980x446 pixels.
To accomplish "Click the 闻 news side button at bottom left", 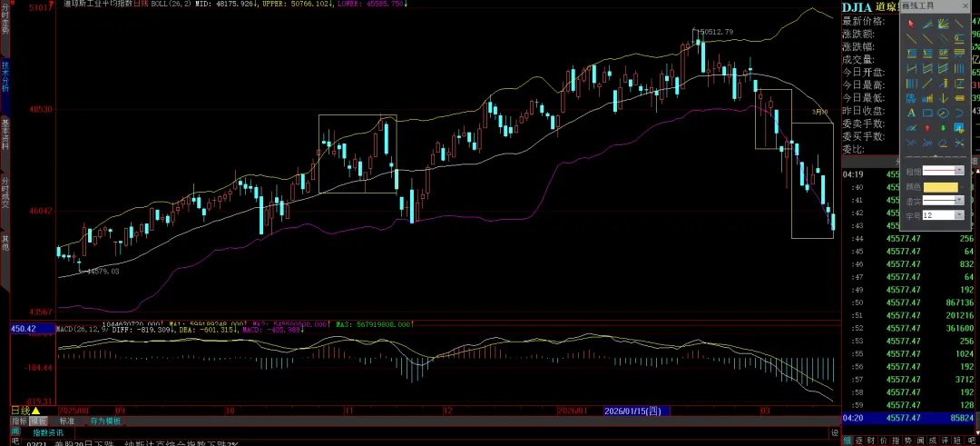I will [x=15, y=431].
